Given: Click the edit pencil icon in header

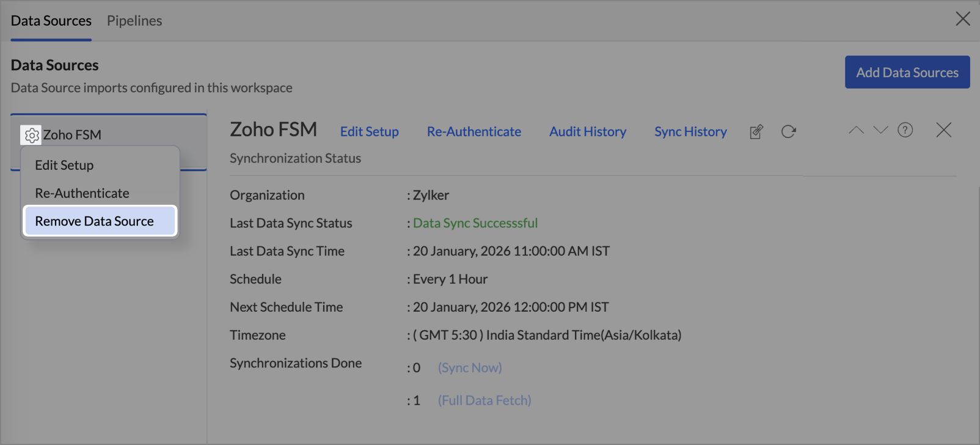Looking at the screenshot, I should click(756, 131).
